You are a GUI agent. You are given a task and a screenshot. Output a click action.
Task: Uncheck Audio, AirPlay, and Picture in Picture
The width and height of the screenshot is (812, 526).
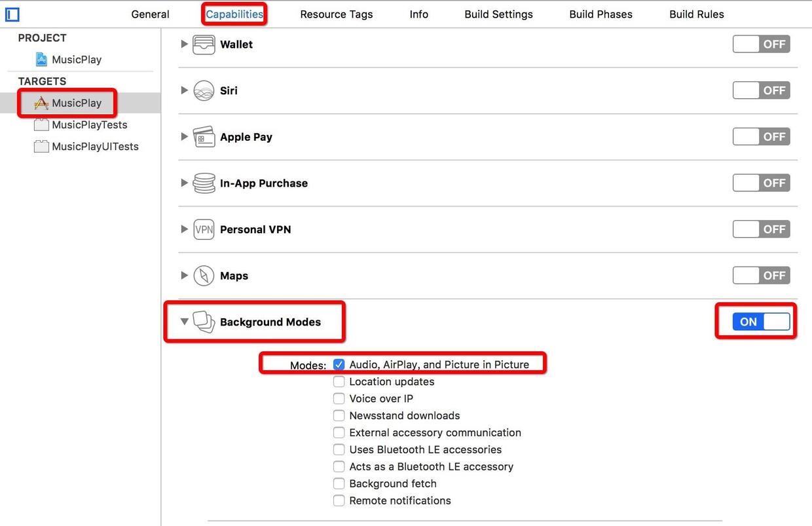[x=339, y=364]
